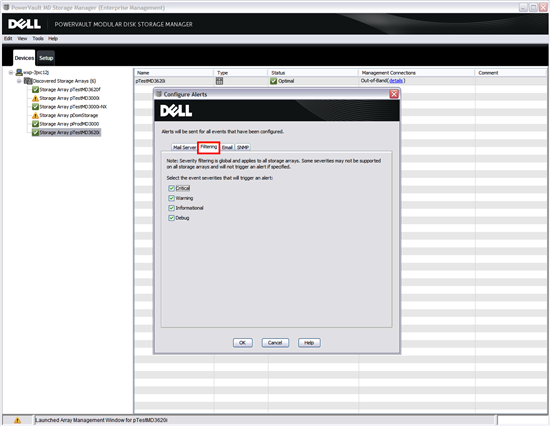The image size is (550, 426).
Task: Open the Tools menu
Action: 38,39
